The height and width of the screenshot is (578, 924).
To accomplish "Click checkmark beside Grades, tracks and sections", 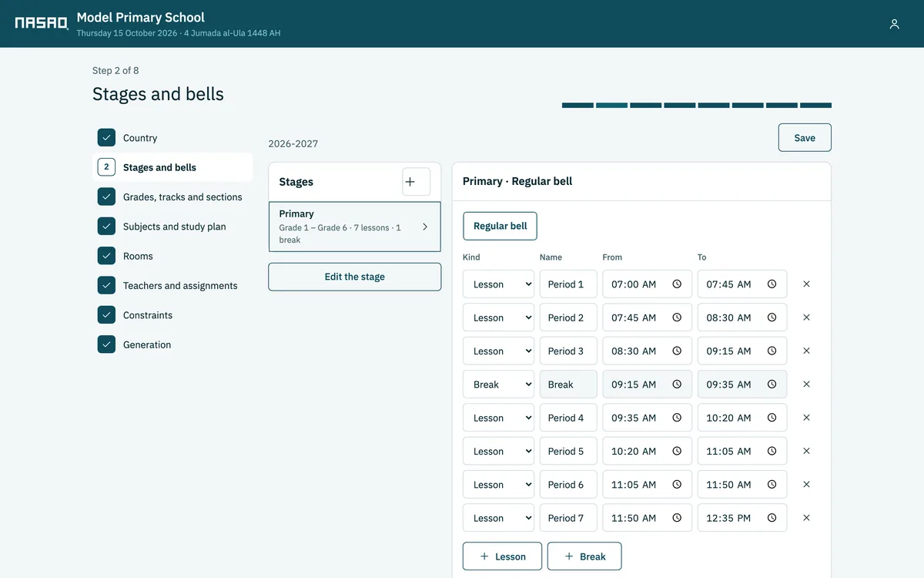I will (x=106, y=197).
